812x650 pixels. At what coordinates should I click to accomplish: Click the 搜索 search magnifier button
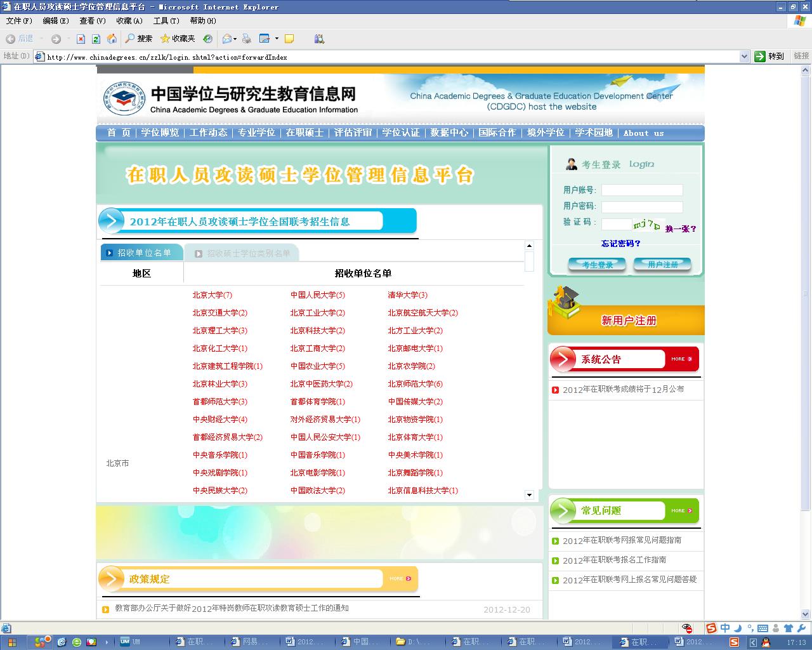point(139,39)
